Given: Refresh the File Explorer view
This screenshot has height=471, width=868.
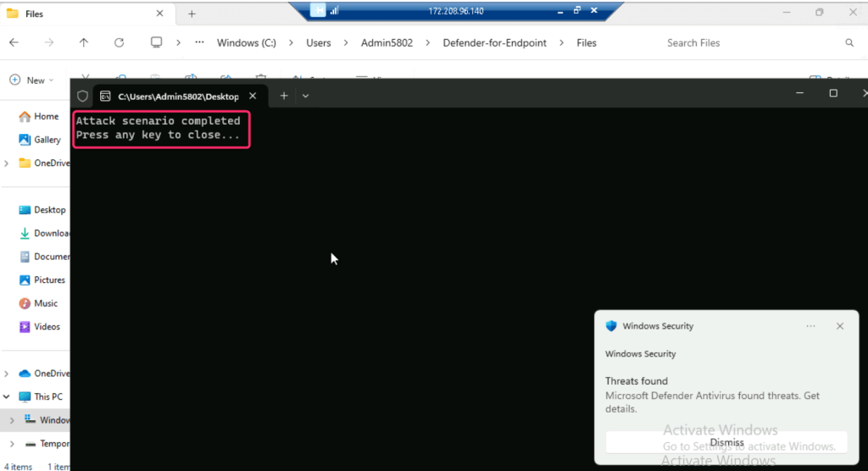Looking at the screenshot, I should pyautogui.click(x=119, y=42).
